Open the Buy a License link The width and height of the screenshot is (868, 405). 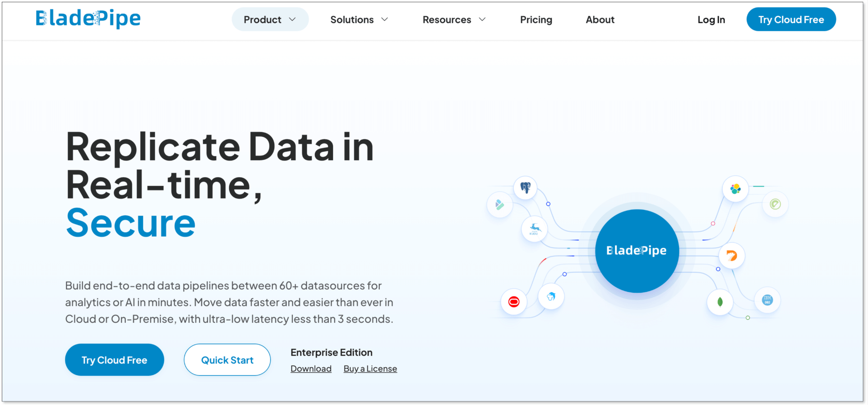pyautogui.click(x=370, y=369)
